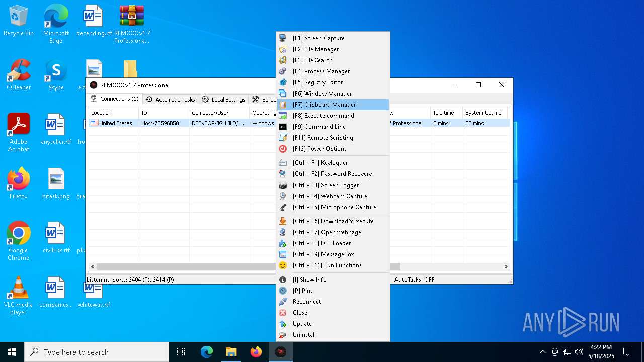Choose File Manager menu entry
Screen dimensions: 644x362
pos(333,49)
